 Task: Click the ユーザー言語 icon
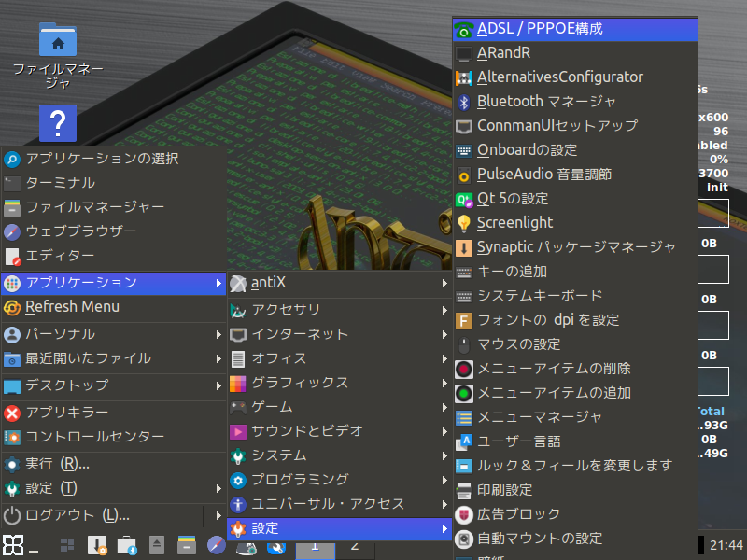(463, 441)
